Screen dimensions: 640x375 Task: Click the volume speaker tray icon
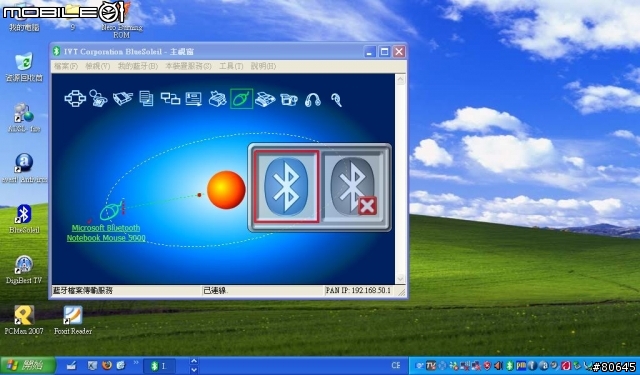tap(498, 366)
